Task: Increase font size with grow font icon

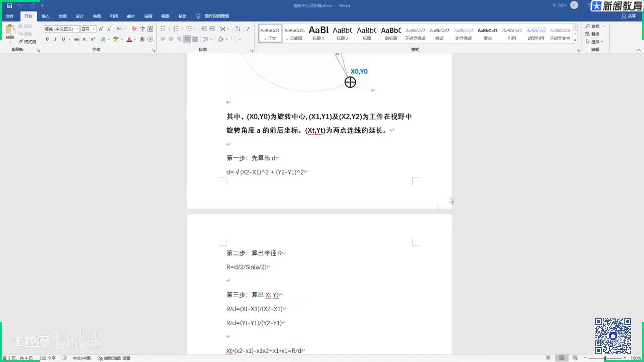Action: 101,29
